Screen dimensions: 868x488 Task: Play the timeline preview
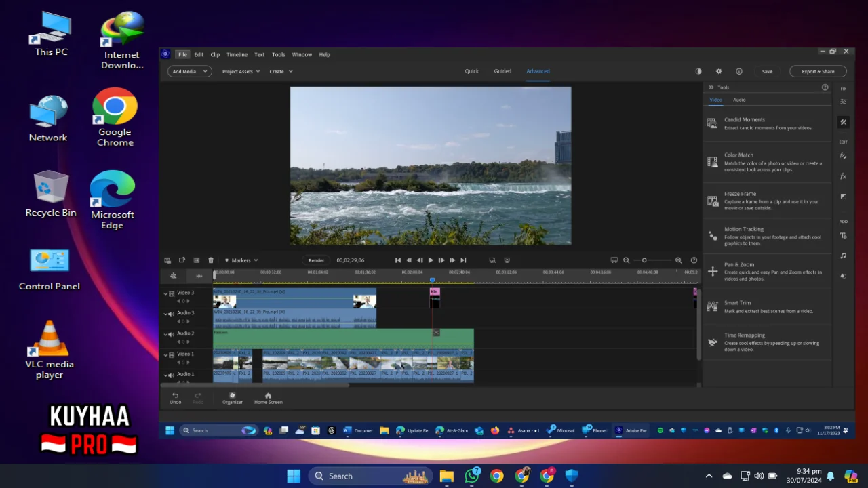(431, 260)
